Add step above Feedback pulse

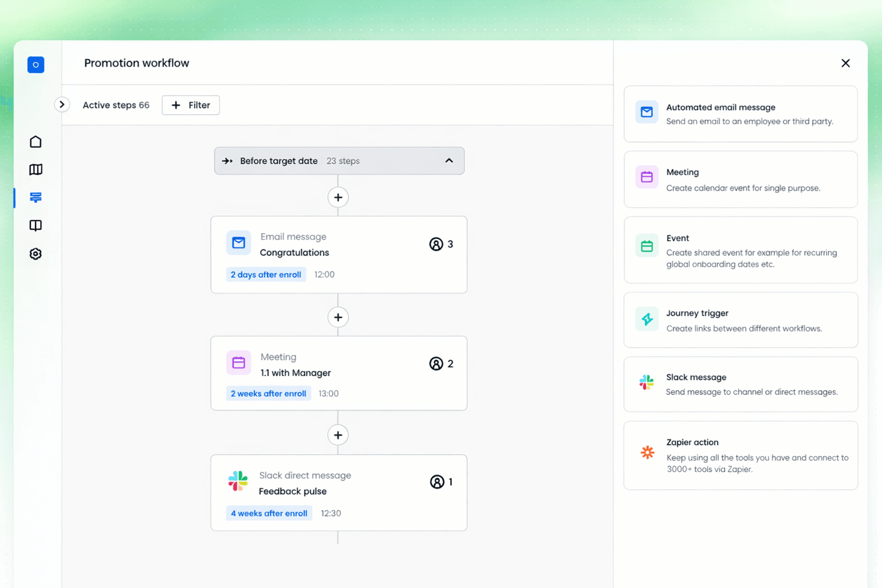pos(338,435)
